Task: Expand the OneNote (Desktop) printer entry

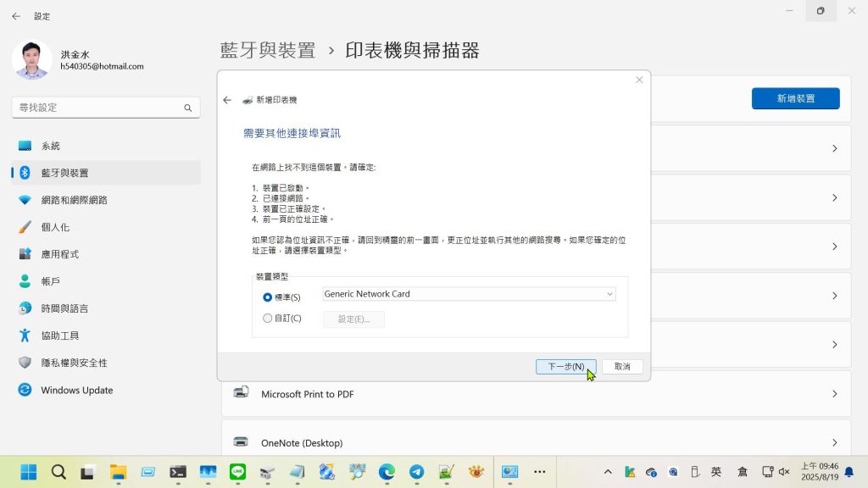Action: 536,442
